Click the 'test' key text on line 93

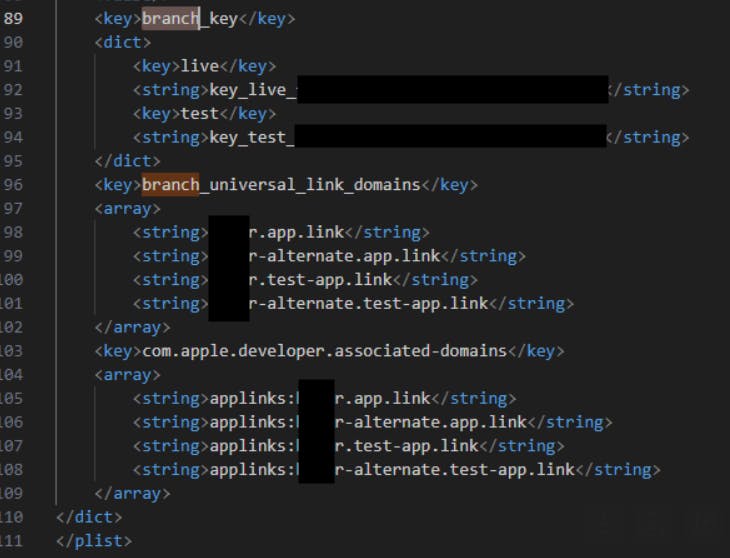coord(199,114)
